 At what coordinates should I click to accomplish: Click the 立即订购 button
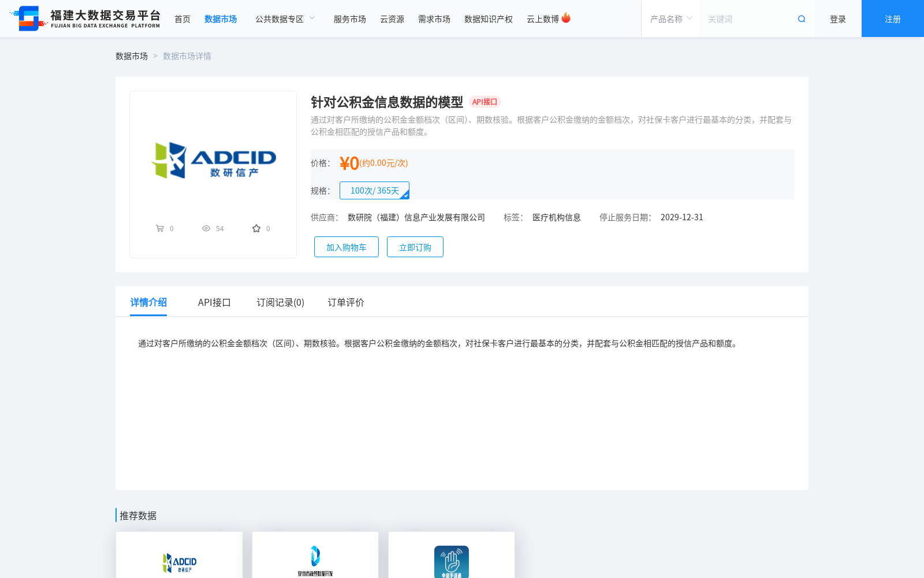pyautogui.click(x=415, y=247)
